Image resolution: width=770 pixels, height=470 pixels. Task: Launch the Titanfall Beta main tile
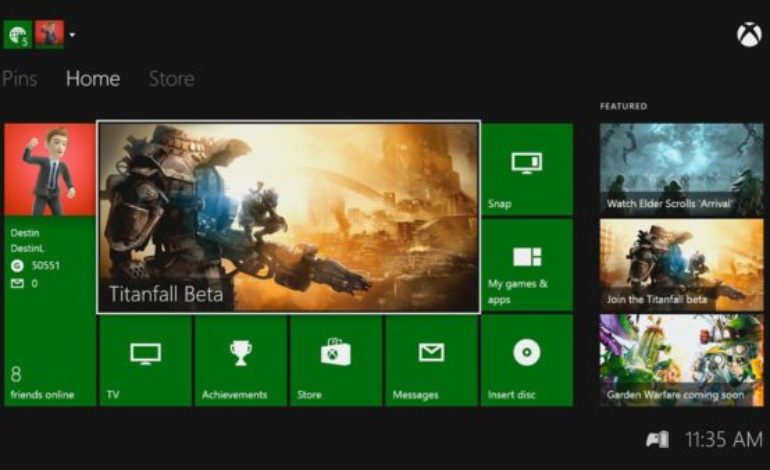pyautogui.click(x=288, y=217)
